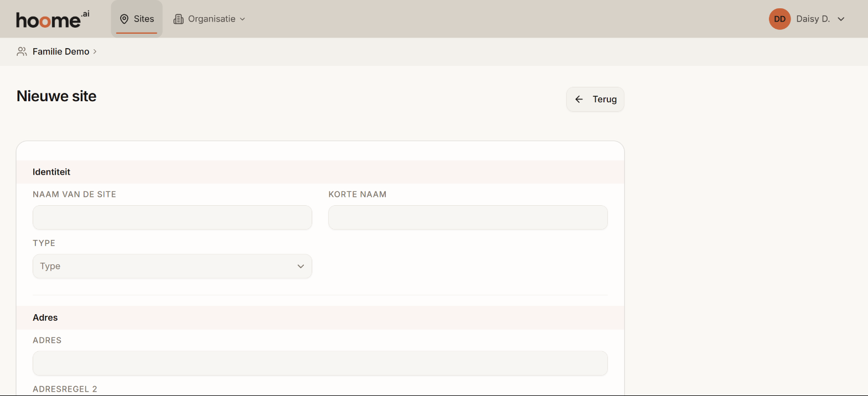
Task: Open the Type dropdown field
Action: tap(172, 266)
